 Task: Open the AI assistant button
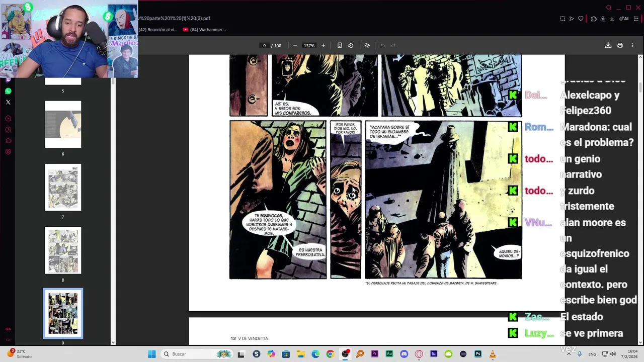pyautogui.click(x=624, y=19)
